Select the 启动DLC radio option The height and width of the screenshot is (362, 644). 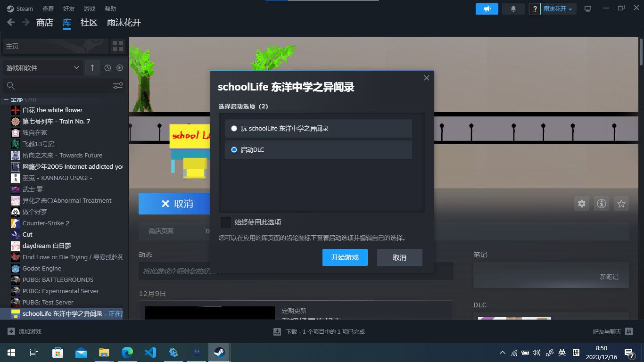click(319, 149)
